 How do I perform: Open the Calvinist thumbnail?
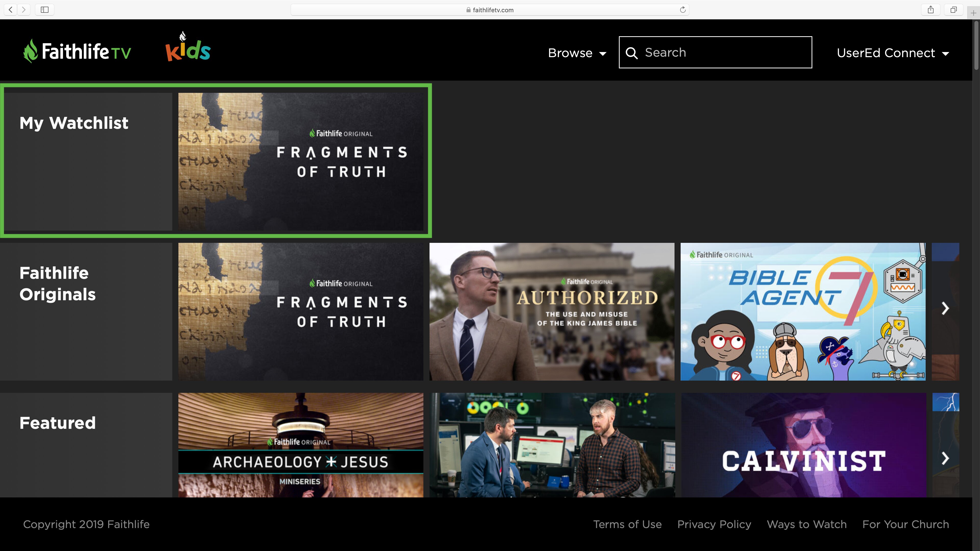[803, 445]
